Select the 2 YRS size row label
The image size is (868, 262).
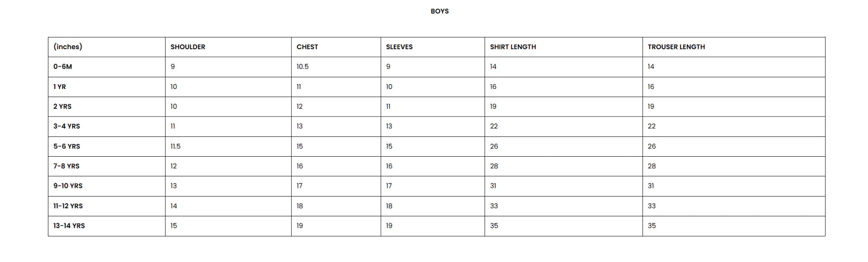pos(62,107)
